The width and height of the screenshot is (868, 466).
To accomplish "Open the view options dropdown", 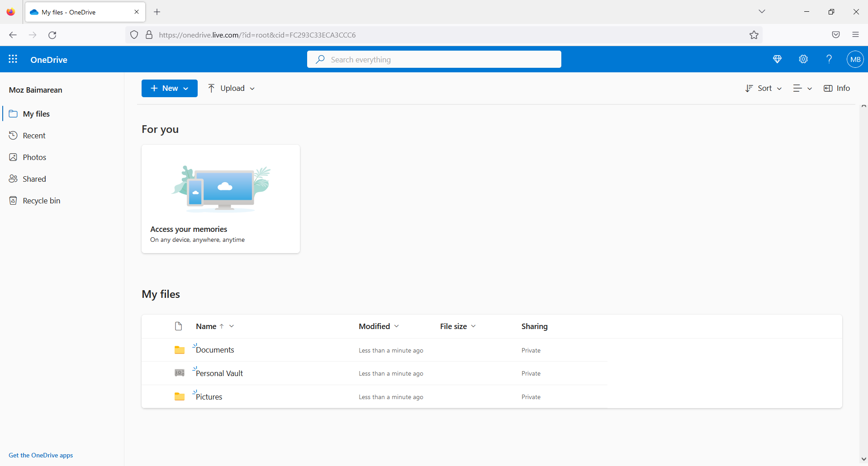I will tap(802, 88).
